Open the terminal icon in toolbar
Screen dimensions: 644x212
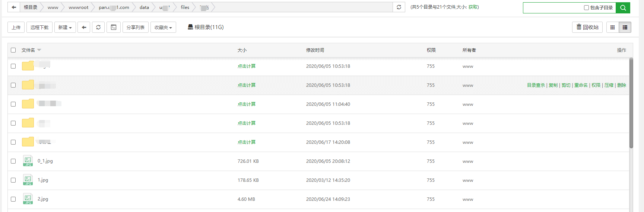[114, 27]
